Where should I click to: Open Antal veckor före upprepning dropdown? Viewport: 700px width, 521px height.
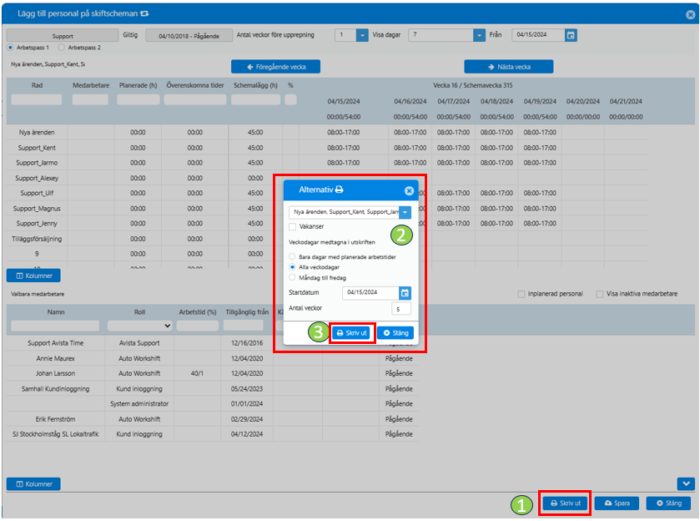[x=362, y=35]
